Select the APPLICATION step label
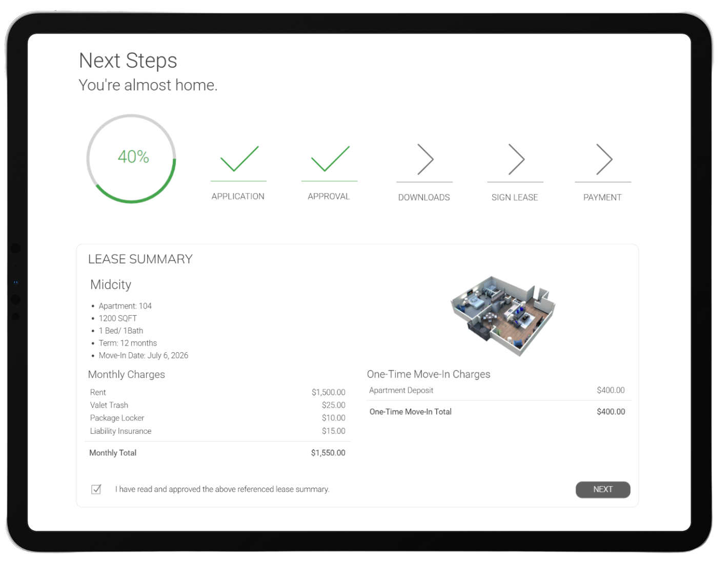This screenshot has width=728, height=565. pos(238,196)
